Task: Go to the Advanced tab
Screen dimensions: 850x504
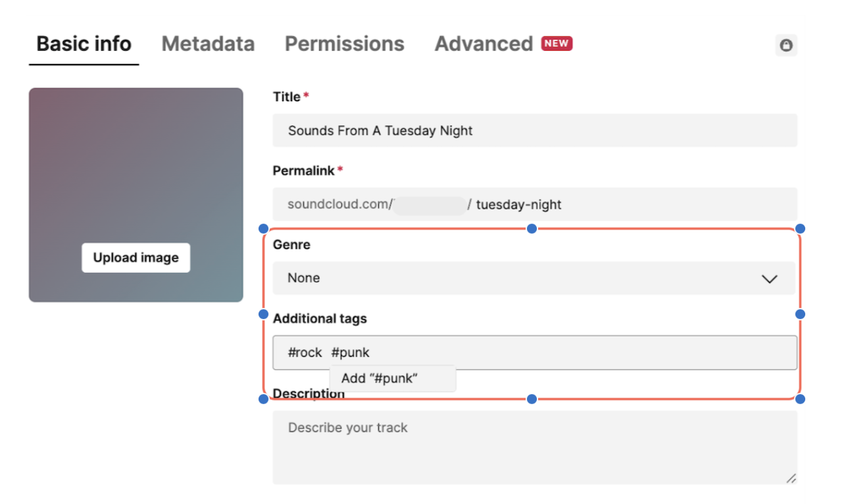Action: point(484,43)
